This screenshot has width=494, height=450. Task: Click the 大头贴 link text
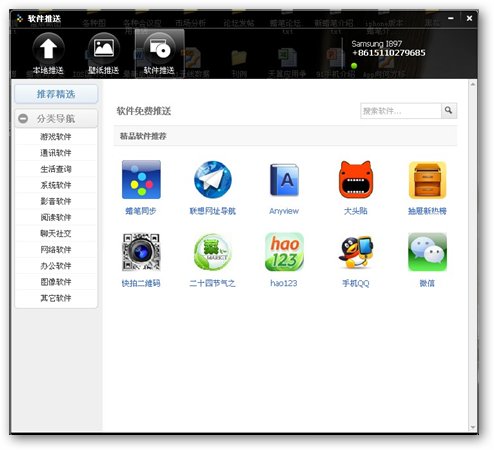(356, 211)
